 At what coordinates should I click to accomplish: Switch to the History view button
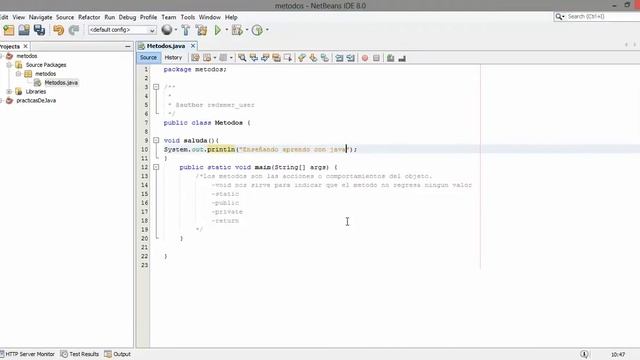(x=173, y=58)
